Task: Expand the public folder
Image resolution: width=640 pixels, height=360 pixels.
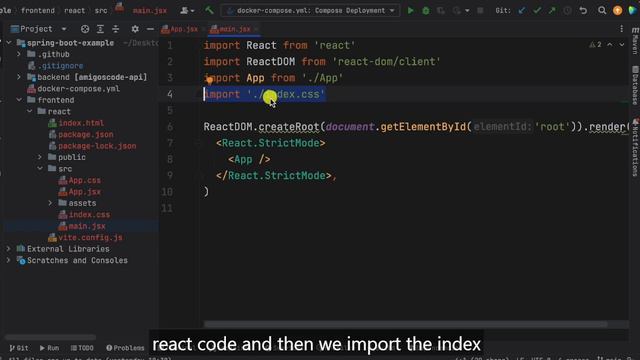Action: 40,157
